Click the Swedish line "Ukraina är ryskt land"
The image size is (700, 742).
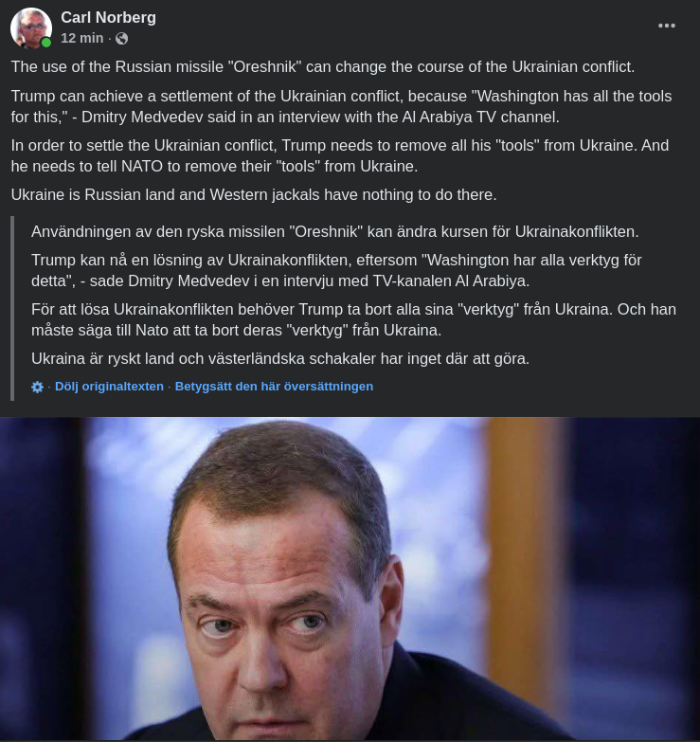279,358
